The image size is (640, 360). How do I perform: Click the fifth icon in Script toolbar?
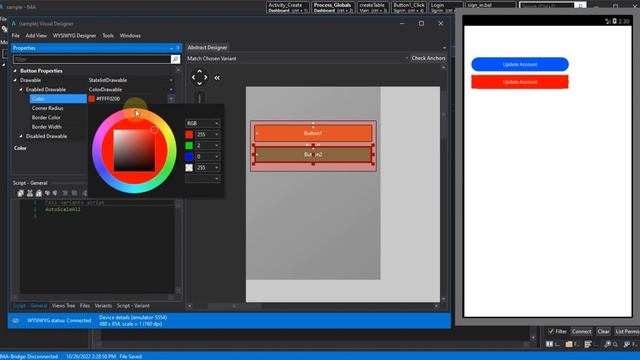click(x=55, y=193)
